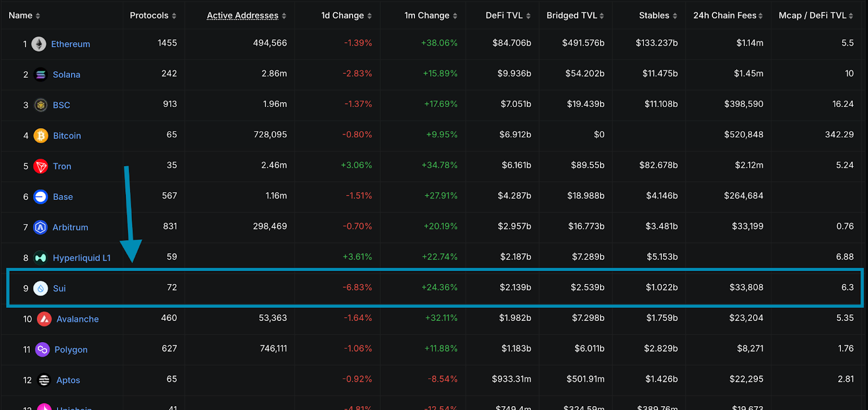Click Solana's 24h chain fees $1.45m
The image size is (868, 410).
[748, 73]
